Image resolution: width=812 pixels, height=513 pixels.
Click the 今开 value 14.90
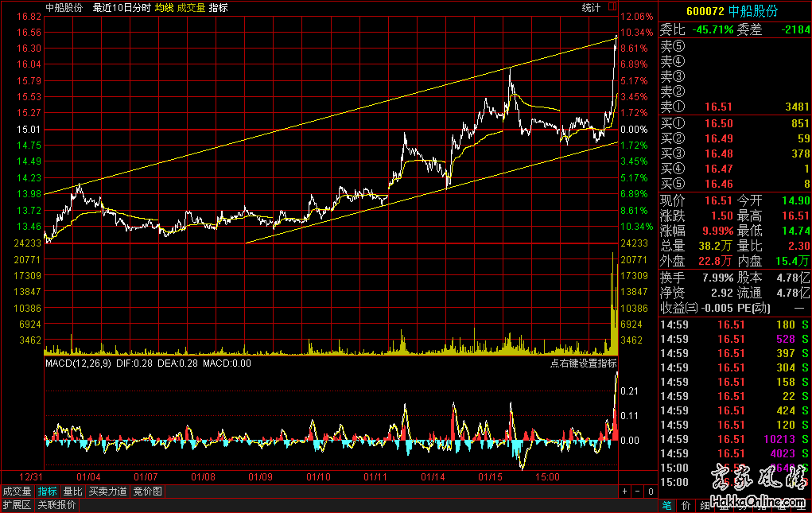(x=796, y=200)
